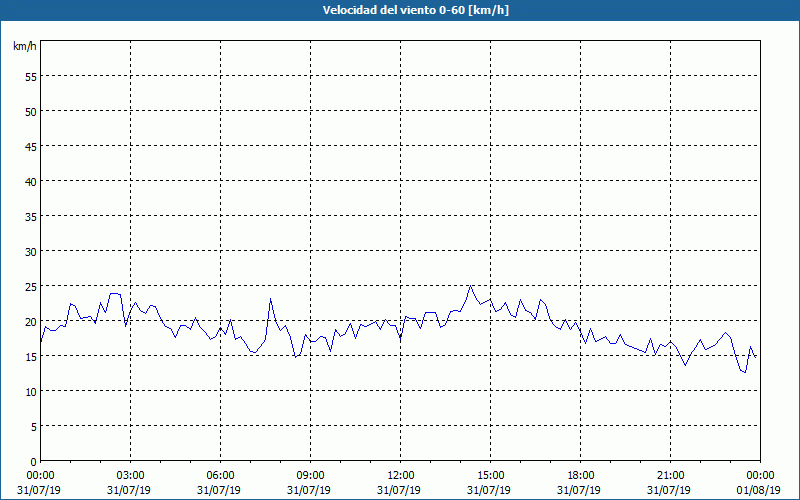Click the 01/08/19 date label

click(x=759, y=490)
